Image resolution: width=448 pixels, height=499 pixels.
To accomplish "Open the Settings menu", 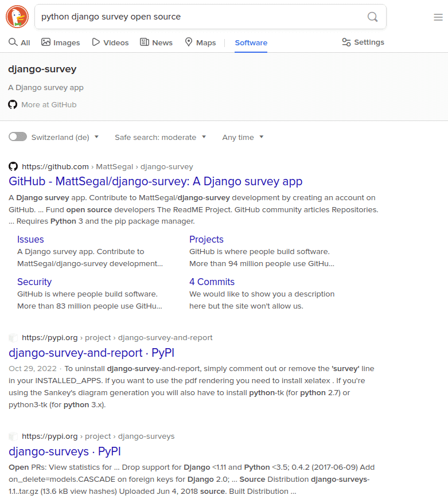I will tap(363, 42).
